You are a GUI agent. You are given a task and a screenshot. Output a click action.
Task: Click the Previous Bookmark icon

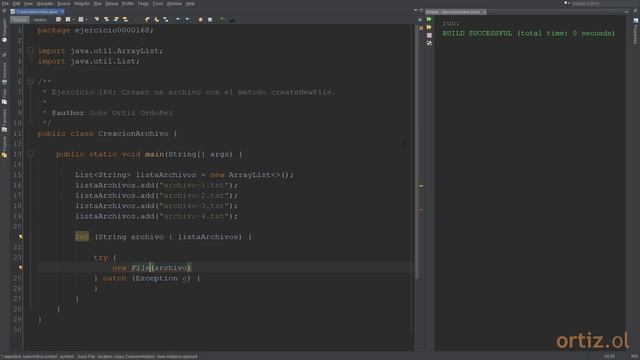pyautogui.click(x=147, y=19)
